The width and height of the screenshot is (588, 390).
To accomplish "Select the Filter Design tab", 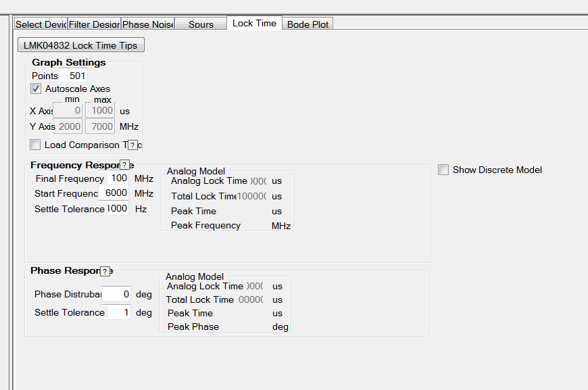I will pos(93,24).
